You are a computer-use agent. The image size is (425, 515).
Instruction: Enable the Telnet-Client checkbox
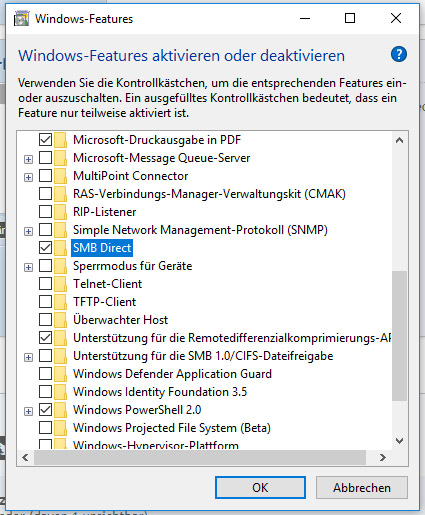click(x=45, y=284)
